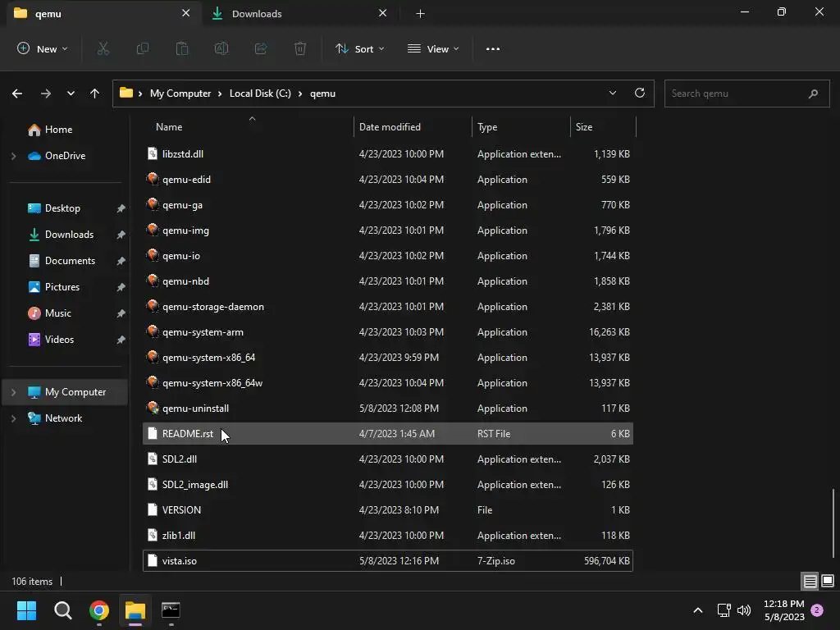Viewport: 840px width, 630px height.
Task: Click the File Explorer taskbar icon
Action: pos(135,610)
